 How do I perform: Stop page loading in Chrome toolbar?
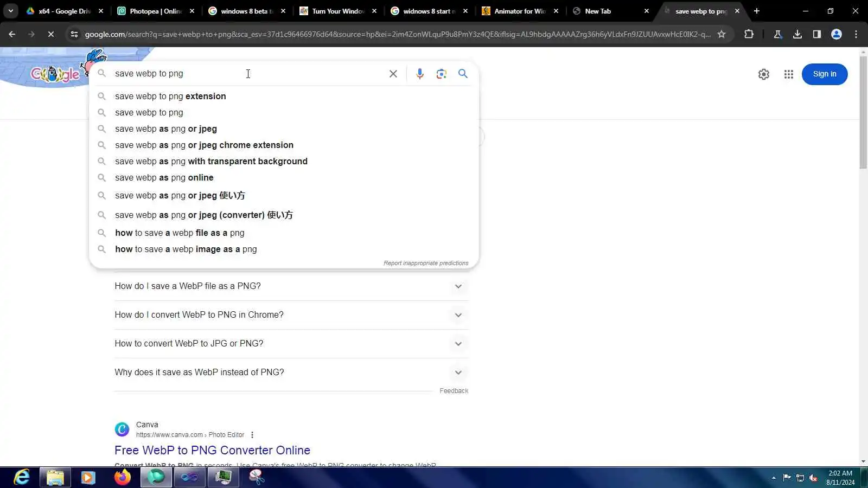coord(50,34)
